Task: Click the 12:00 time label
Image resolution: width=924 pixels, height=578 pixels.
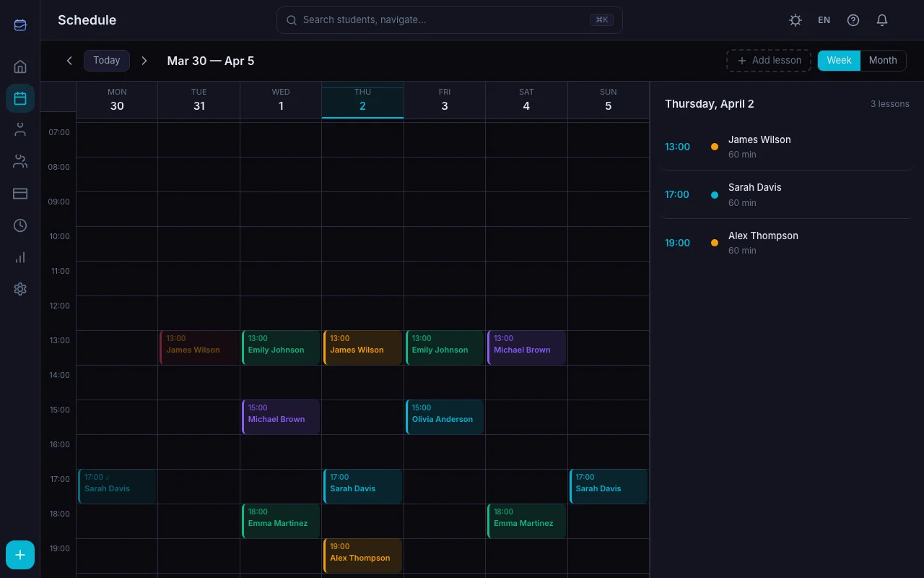Action: click(59, 306)
